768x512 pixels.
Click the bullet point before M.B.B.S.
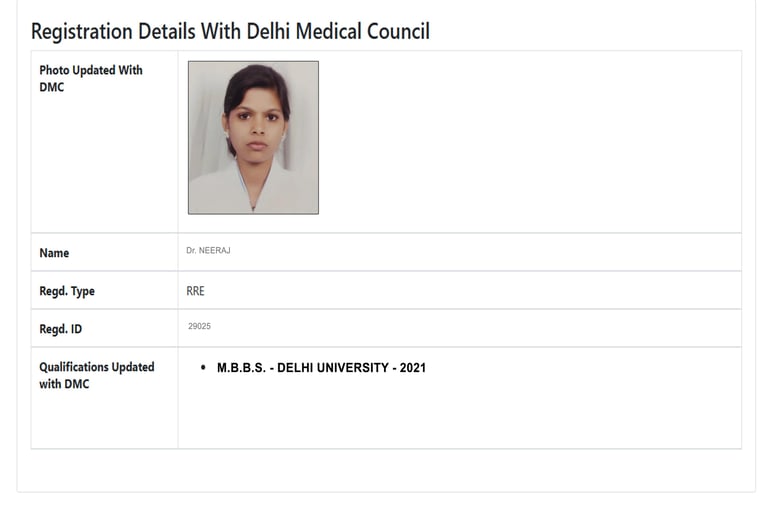point(203,367)
